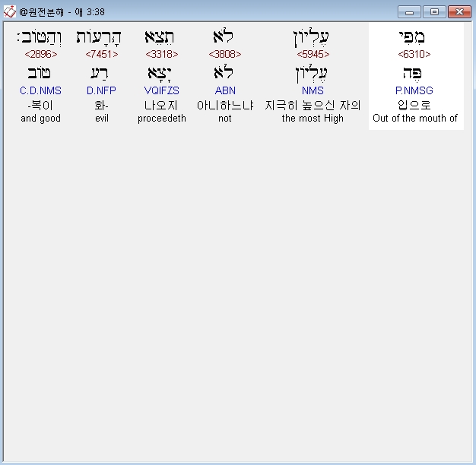The height and width of the screenshot is (465, 476).
Task: Select parsing code P.NMSG
Action: (414, 90)
